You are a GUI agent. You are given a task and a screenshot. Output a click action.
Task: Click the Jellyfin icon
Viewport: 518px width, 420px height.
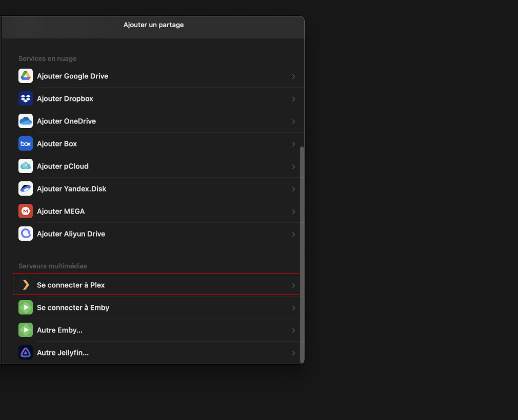[26, 352]
